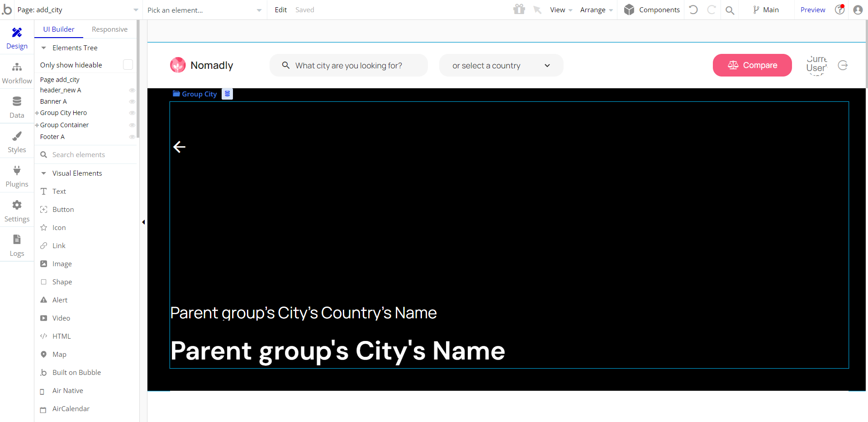Open the View menu dropdown
Image resolution: width=868 pixels, height=422 pixels.
click(561, 10)
